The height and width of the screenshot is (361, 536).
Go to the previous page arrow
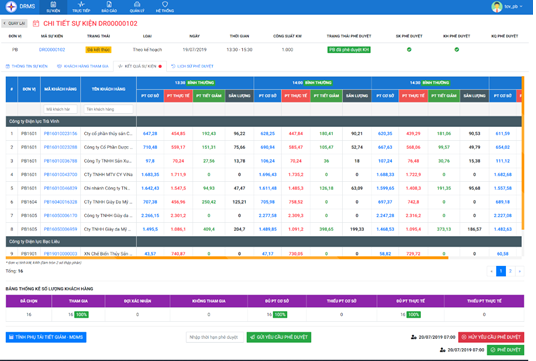click(x=491, y=271)
